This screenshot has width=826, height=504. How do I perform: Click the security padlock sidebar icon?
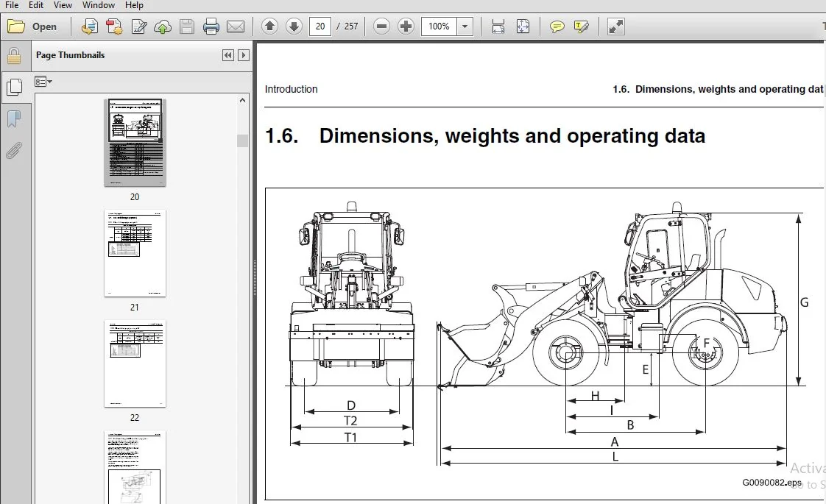[x=14, y=56]
